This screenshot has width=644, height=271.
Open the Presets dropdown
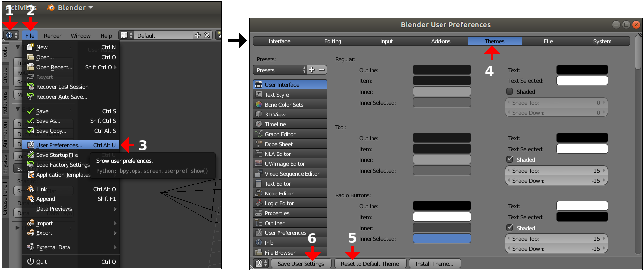click(x=279, y=70)
